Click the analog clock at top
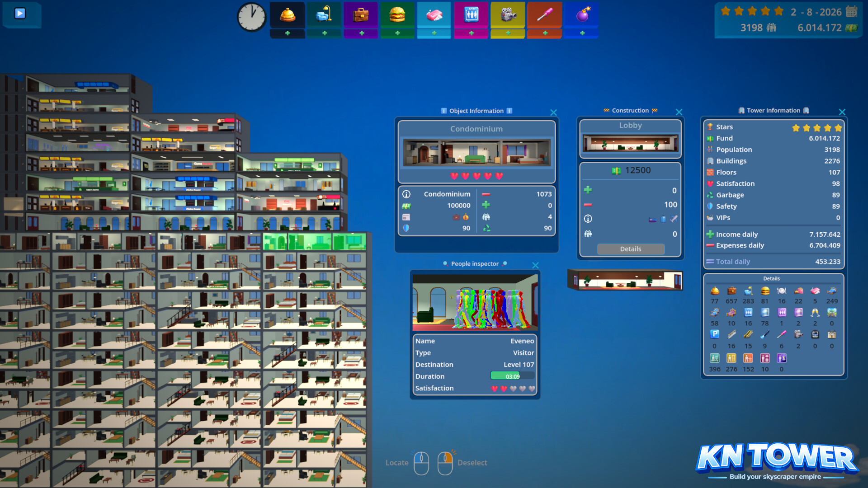Screen dimensions: 868x488 pos(252,17)
